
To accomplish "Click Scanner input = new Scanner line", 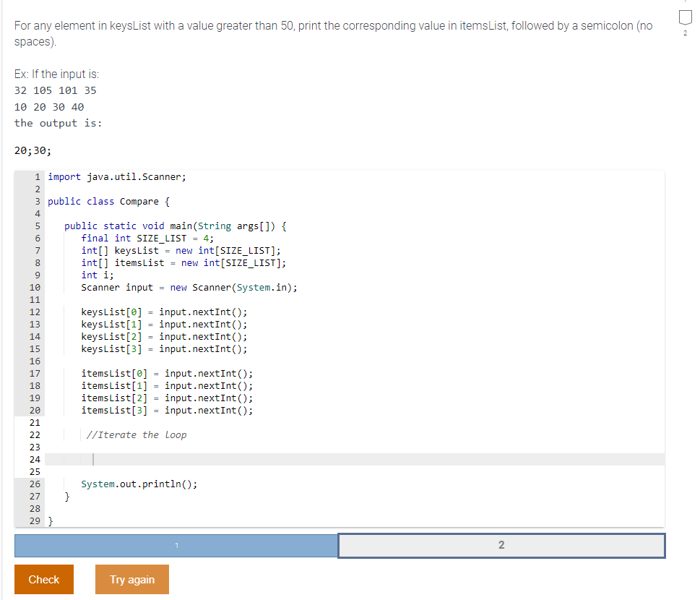I will tap(189, 288).
